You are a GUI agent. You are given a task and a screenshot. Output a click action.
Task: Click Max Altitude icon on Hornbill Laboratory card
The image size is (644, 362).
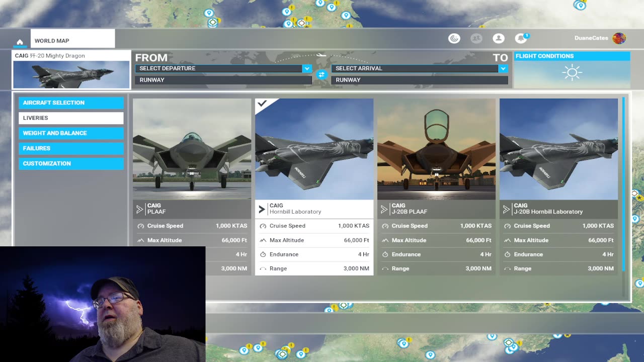(263, 240)
